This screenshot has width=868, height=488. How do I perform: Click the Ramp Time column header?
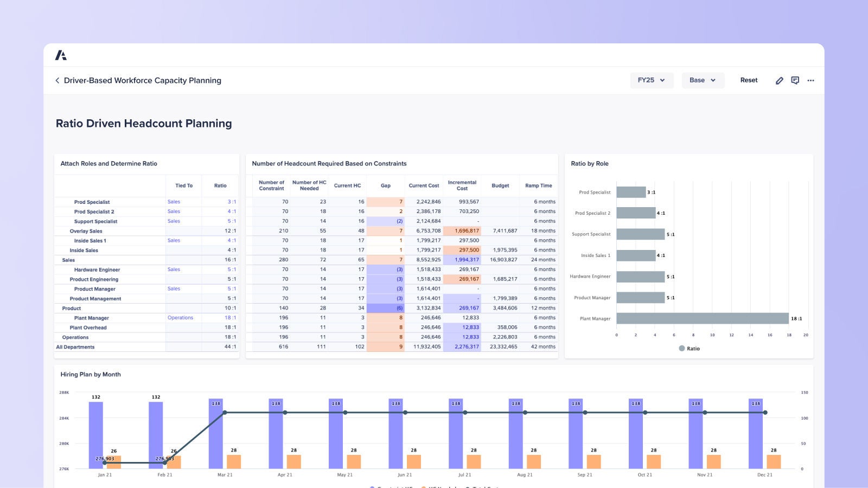(539, 185)
